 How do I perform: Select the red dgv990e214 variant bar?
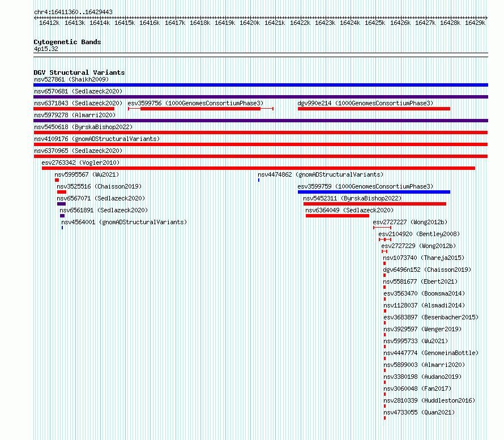[x=374, y=109]
